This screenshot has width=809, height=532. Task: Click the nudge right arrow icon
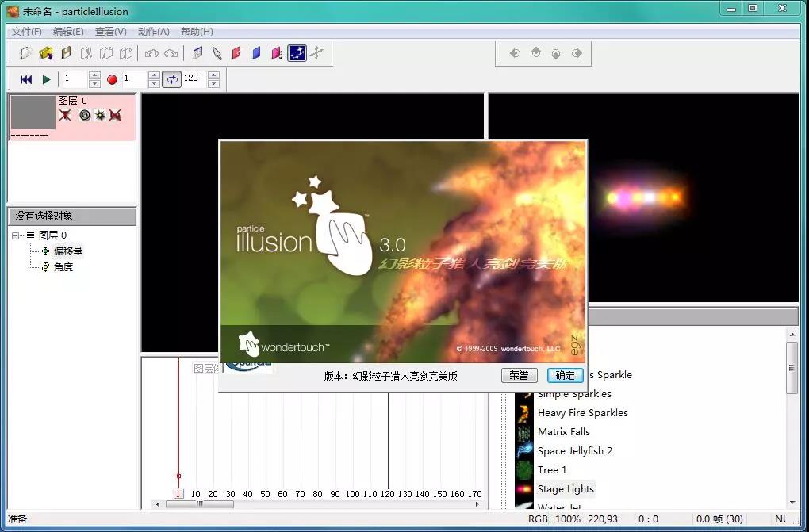[x=577, y=53]
